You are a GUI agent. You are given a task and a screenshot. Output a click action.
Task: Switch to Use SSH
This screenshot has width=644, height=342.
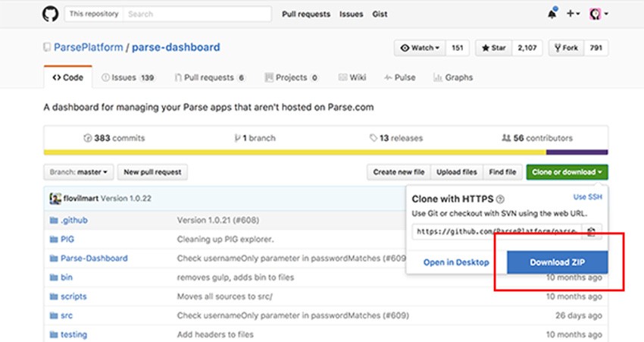[x=587, y=197]
